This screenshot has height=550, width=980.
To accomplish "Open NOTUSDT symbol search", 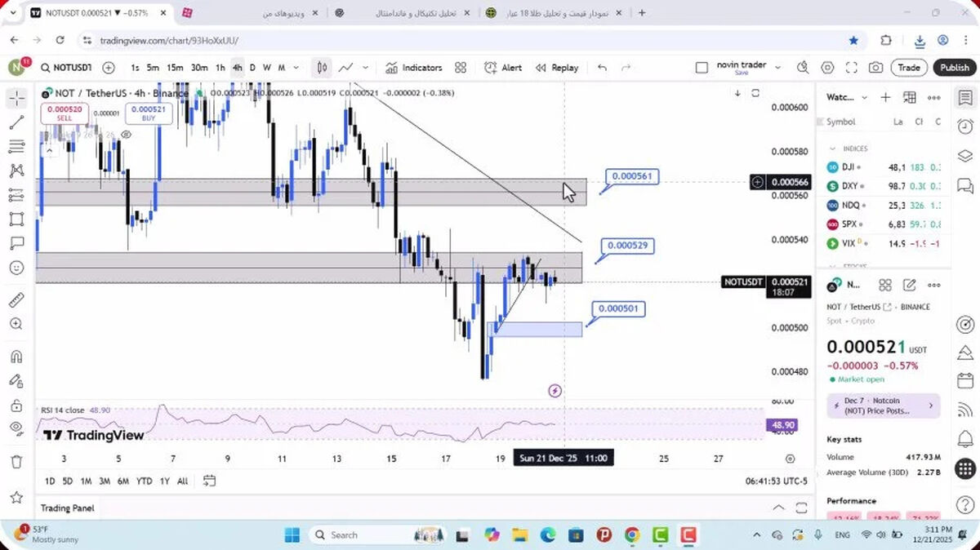I will pos(67,68).
